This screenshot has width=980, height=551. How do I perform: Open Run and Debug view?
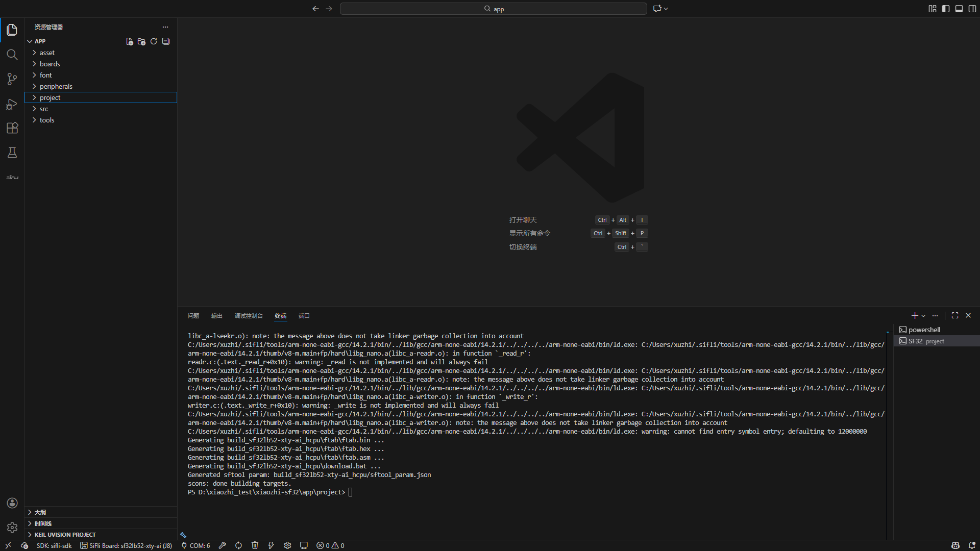point(12,104)
